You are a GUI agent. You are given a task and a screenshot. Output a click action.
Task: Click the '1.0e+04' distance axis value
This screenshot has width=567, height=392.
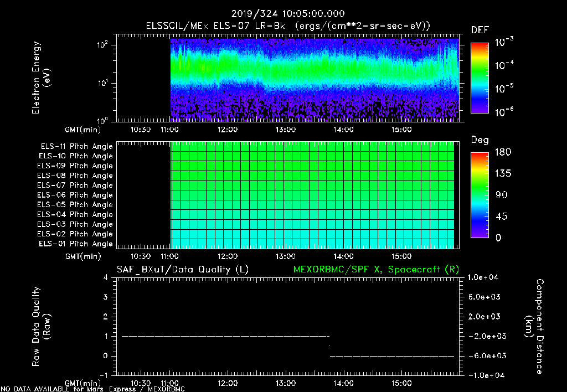click(483, 277)
